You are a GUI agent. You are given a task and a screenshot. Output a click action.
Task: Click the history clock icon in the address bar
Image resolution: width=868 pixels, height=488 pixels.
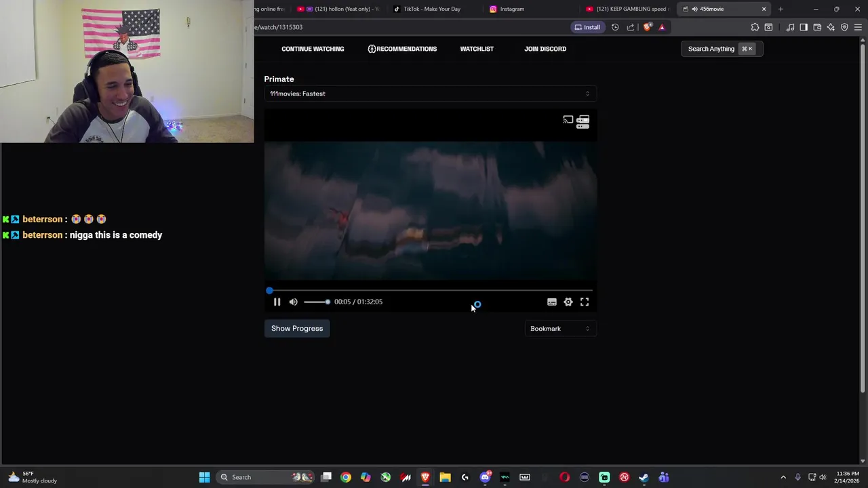pyautogui.click(x=615, y=27)
